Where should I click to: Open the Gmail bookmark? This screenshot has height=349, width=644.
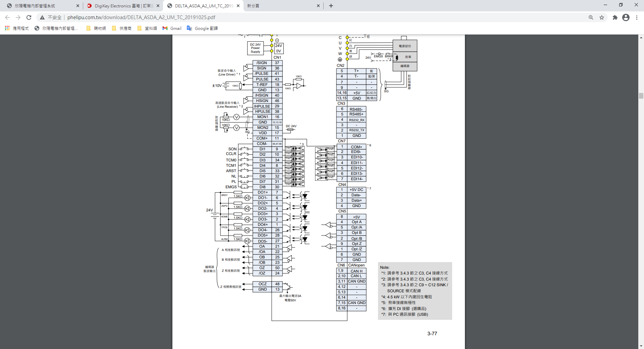coord(172,28)
